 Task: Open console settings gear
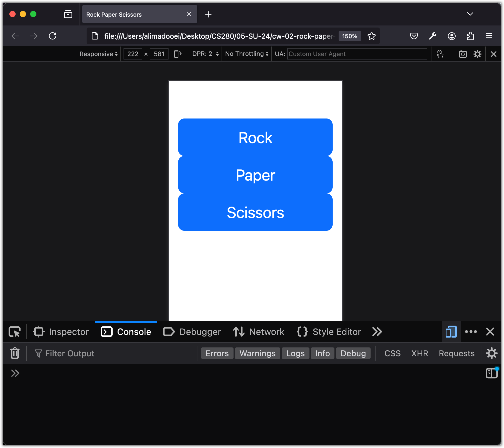492,353
